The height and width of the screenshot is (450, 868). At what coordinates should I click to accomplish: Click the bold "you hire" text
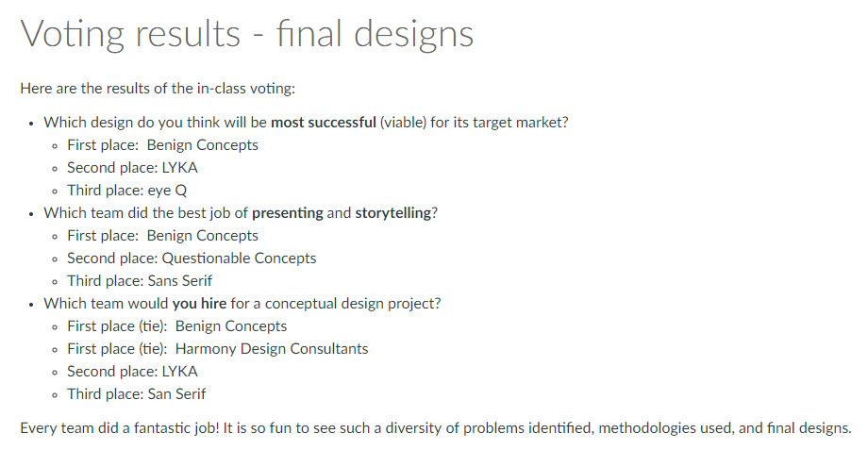[x=199, y=304]
